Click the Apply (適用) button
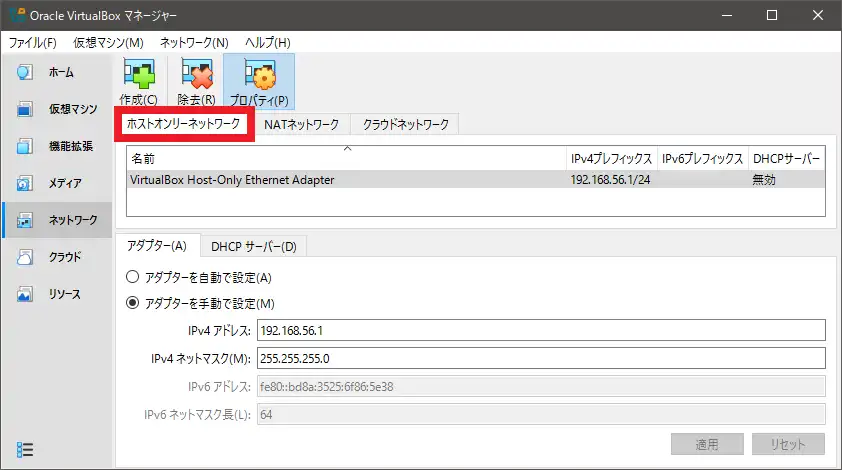This screenshot has height=470, width=842. 707,444
